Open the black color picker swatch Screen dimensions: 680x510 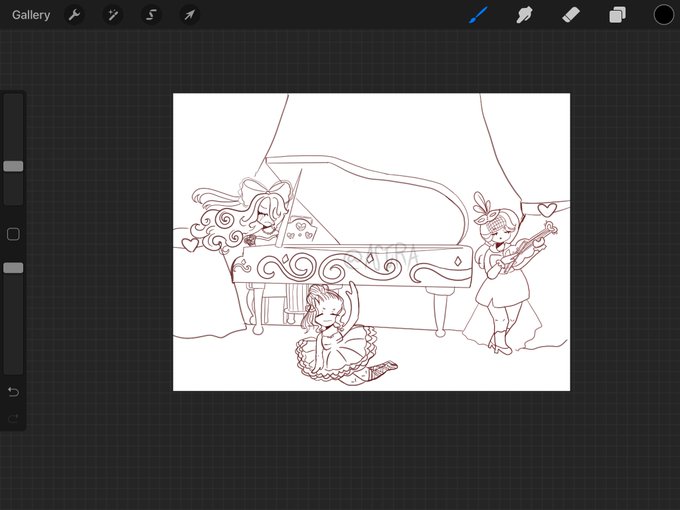[x=664, y=15]
